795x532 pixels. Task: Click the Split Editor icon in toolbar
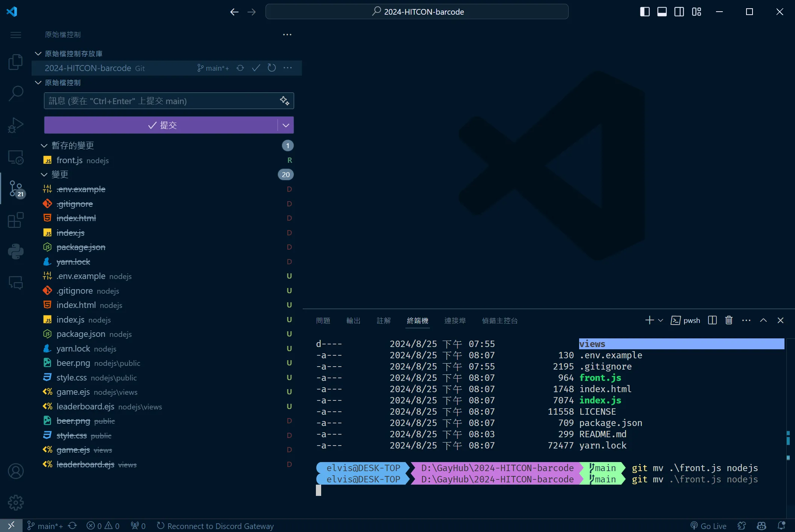(679, 11)
